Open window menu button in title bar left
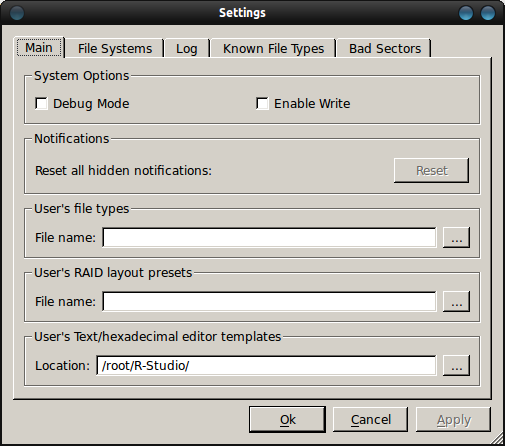 pyautogui.click(x=17, y=13)
